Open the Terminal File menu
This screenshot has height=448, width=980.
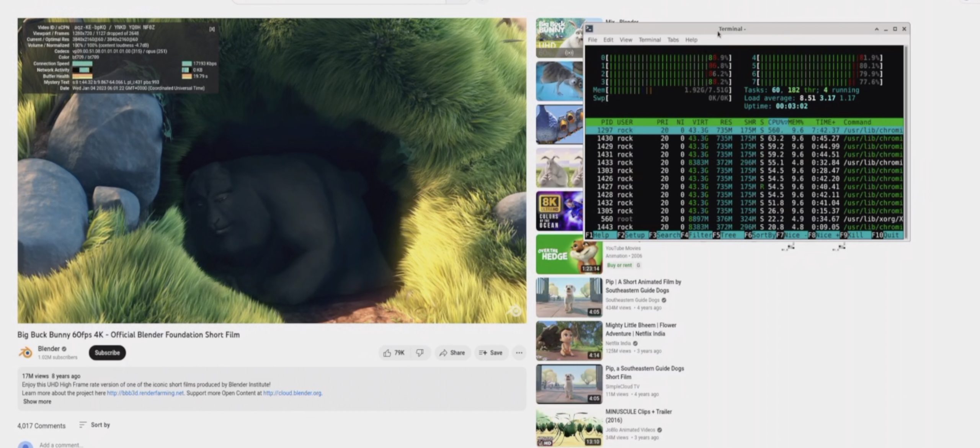point(592,40)
